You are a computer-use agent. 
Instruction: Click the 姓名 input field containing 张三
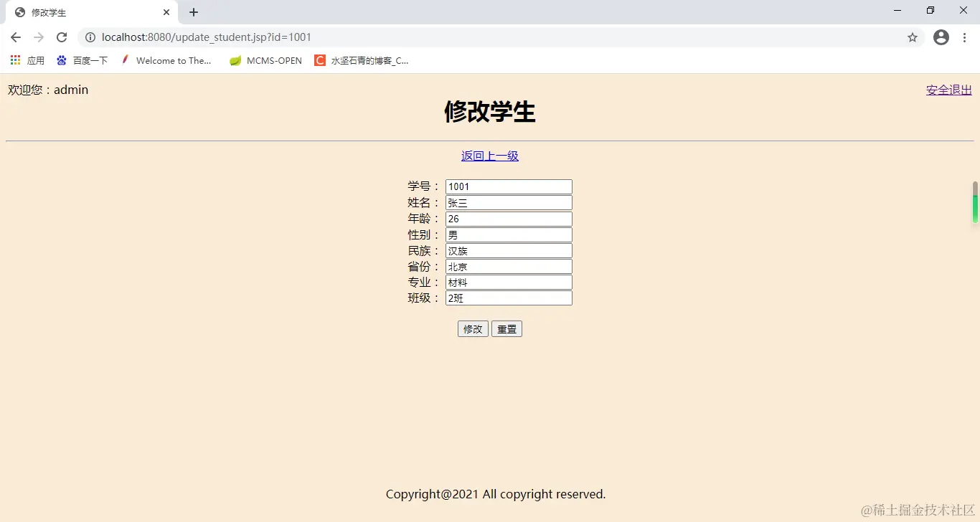[508, 202]
